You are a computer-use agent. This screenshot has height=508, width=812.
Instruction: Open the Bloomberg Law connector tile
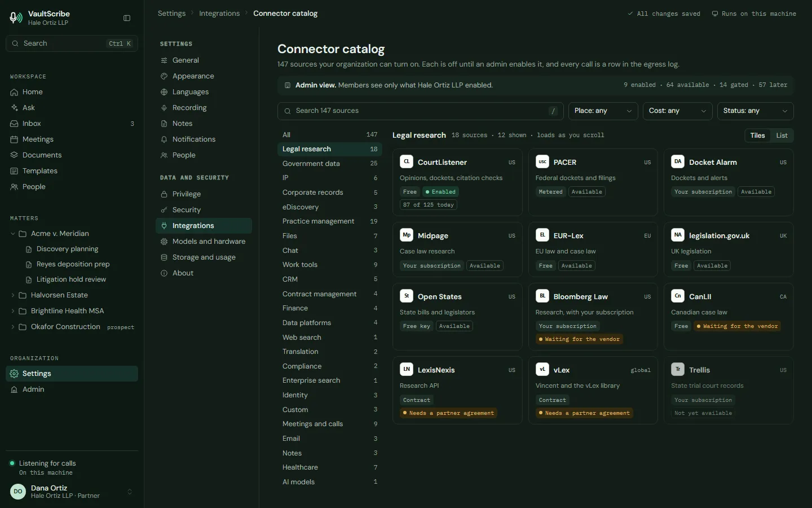pos(593,317)
